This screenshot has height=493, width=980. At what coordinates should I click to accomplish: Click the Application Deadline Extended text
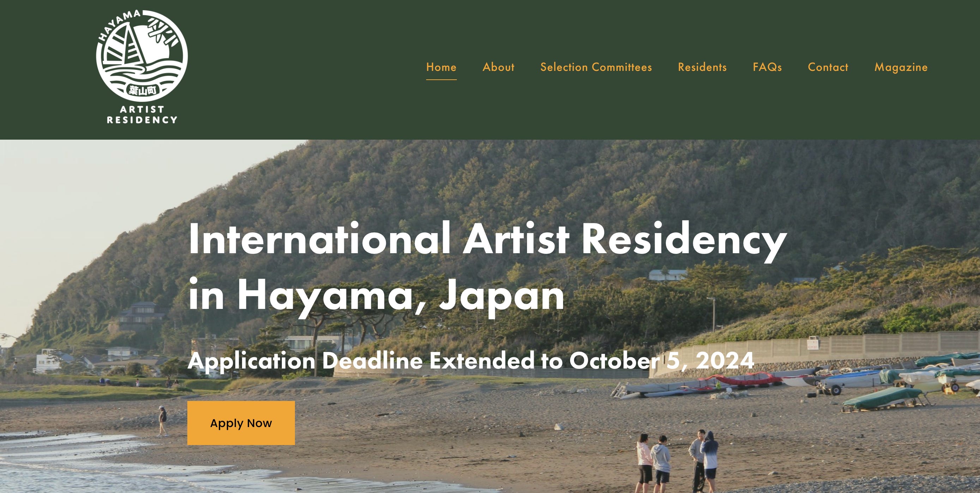(471, 360)
